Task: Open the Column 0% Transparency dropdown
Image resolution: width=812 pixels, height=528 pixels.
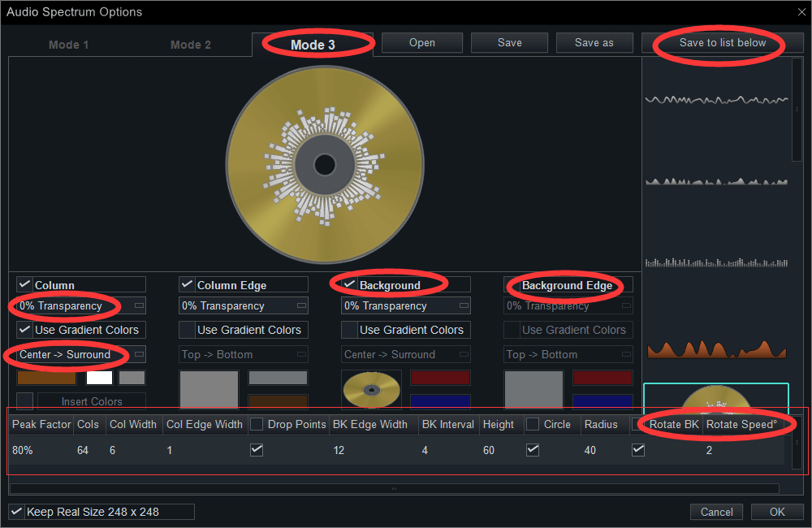Action: point(81,305)
